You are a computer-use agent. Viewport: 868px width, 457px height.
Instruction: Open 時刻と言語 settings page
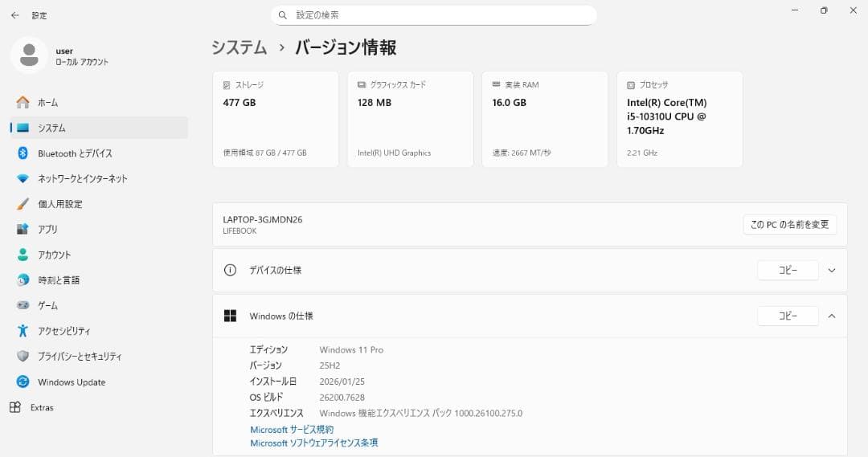(99, 280)
